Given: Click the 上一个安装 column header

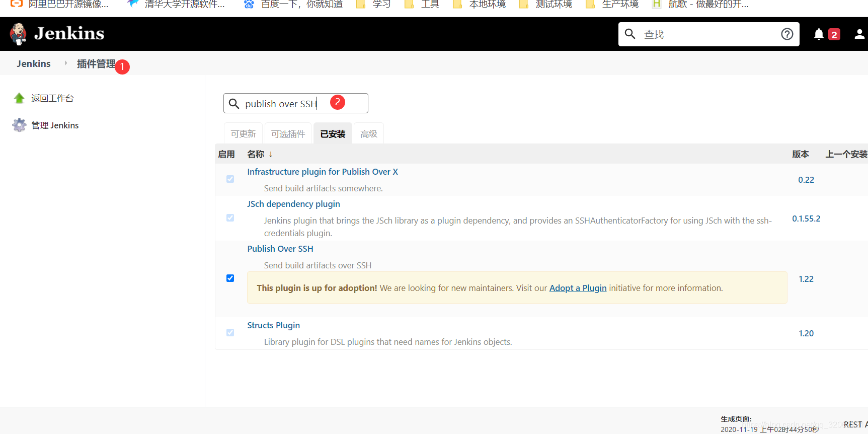Looking at the screenshot, I should pyautogui.click(x=846, y=154).
